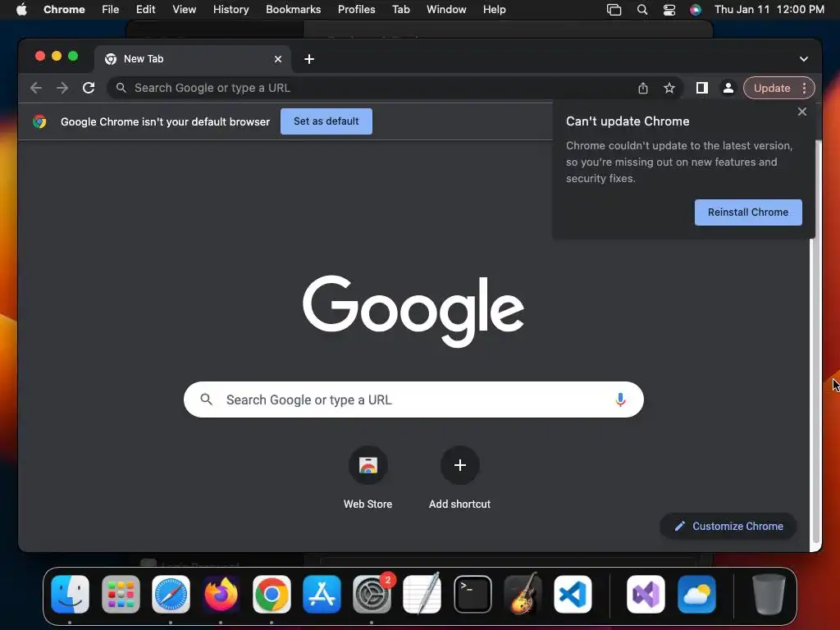The width and height of the screenshot is (840, 630).
Task: Click the browser back arrow
Action: click(36, 88)
